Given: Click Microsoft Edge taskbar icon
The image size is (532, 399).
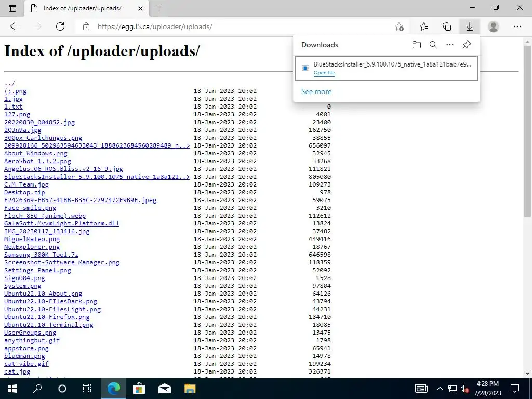Looking at the screenshot, I should click(114, 389).
